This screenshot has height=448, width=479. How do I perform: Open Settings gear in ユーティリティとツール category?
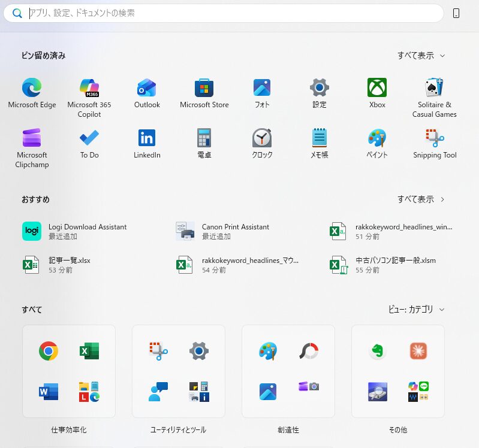click(199, 351)
